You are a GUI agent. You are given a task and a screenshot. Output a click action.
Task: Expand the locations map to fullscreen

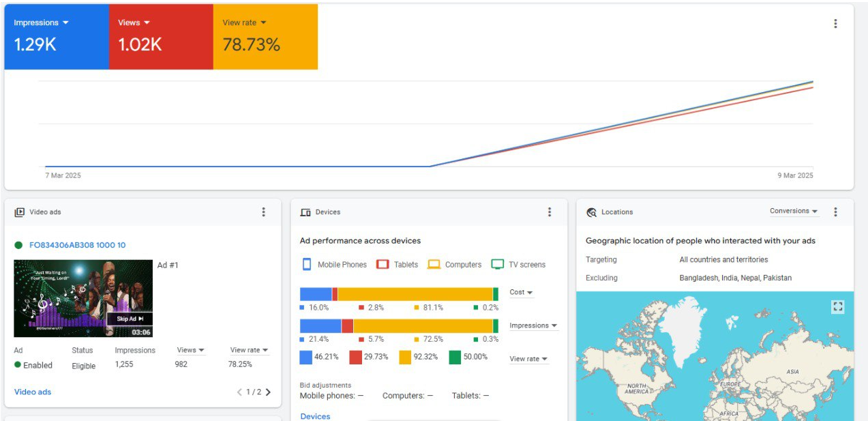838,307
